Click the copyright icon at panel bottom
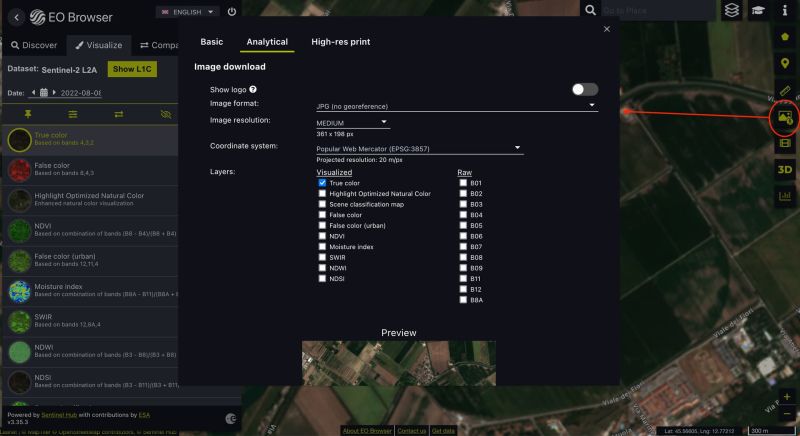800x436 pixels. click(231, 419)
